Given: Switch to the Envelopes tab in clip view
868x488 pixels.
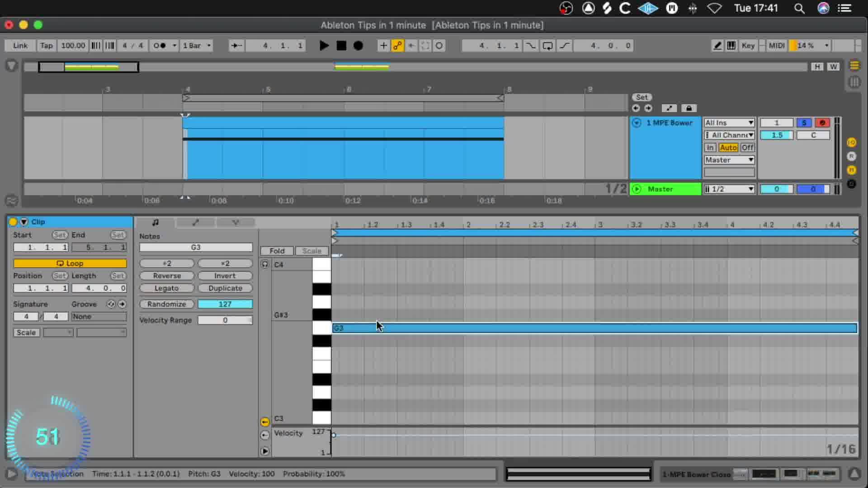Looking at the screenshot, I should [195, 222].
